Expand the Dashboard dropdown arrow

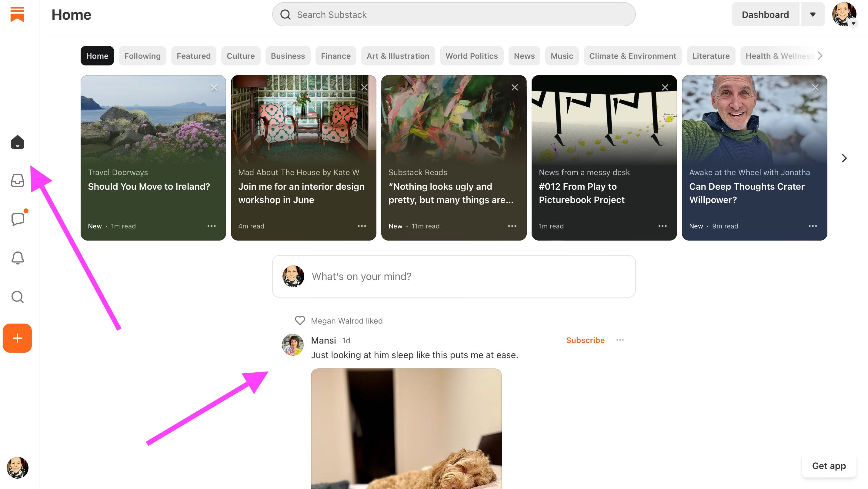point(813,15)
